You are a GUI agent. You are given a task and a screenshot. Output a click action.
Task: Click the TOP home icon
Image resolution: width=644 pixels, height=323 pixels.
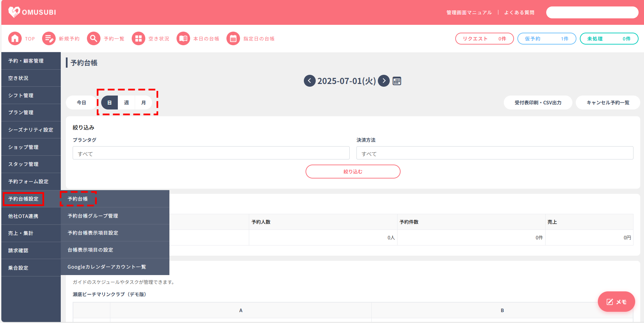pos(15,39)
